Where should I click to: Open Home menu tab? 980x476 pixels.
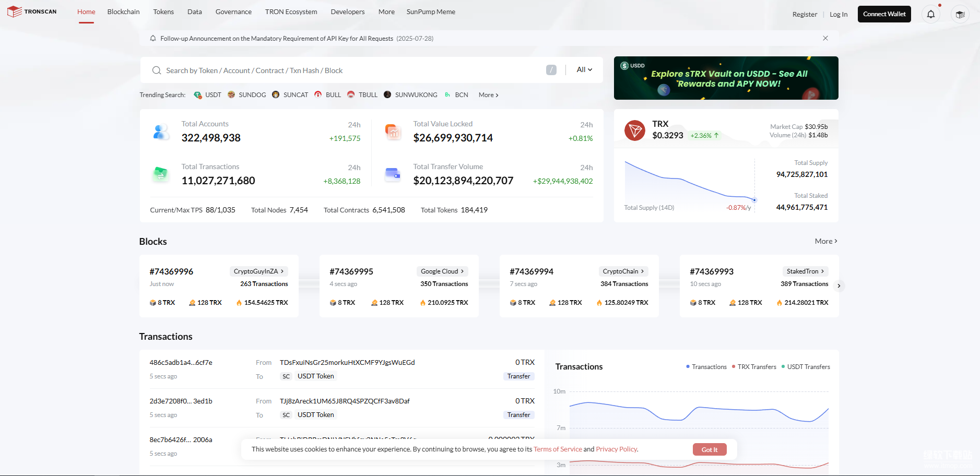86,11
